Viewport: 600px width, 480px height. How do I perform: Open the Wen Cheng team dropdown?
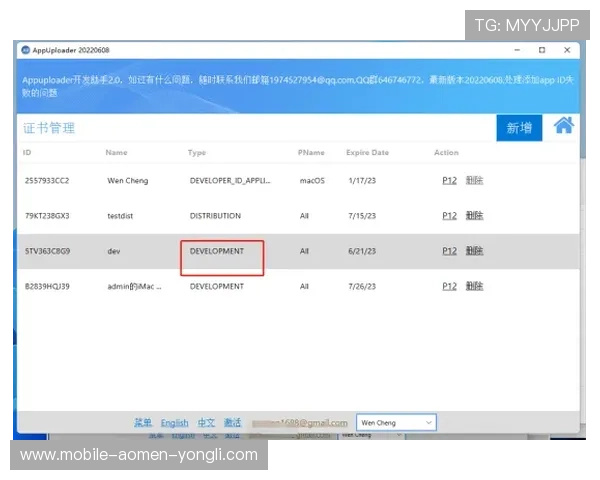tap(396, 423)
